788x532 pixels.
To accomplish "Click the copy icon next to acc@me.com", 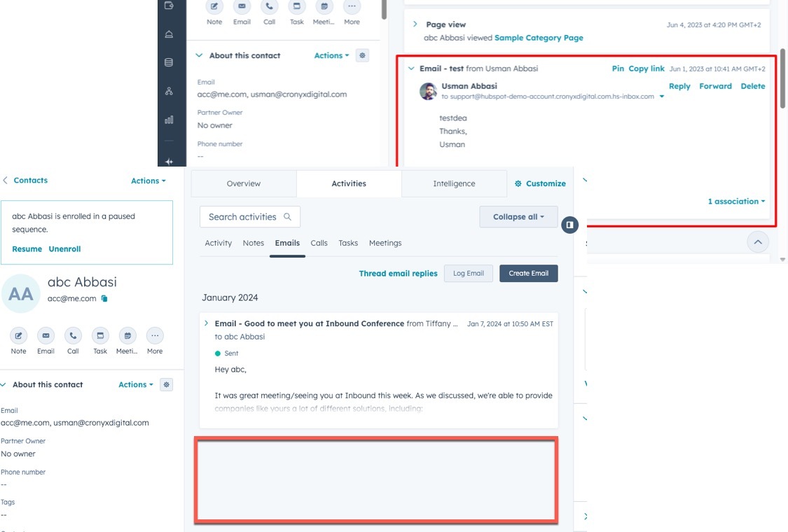I will coord(104,299).
